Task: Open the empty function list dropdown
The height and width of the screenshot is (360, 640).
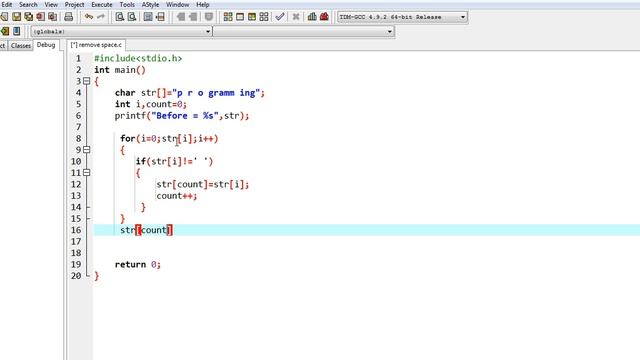Action: click(x=304, y=31)
